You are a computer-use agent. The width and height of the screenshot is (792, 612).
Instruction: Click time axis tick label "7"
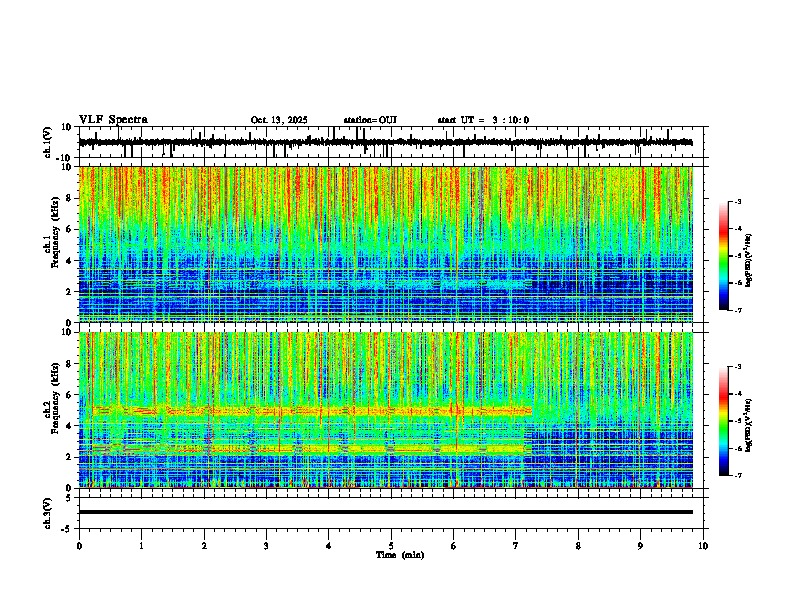(516, 546)
